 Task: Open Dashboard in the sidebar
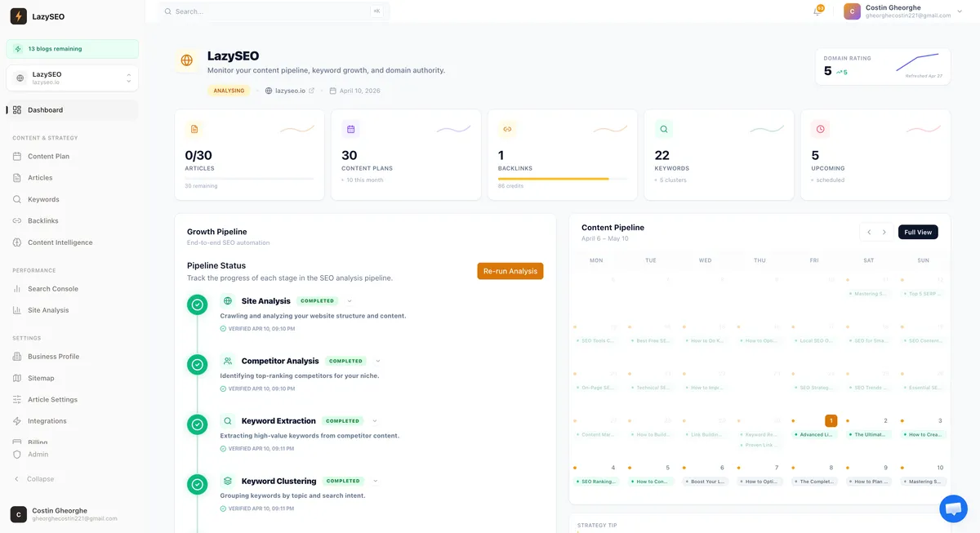(x=72, y=110)
